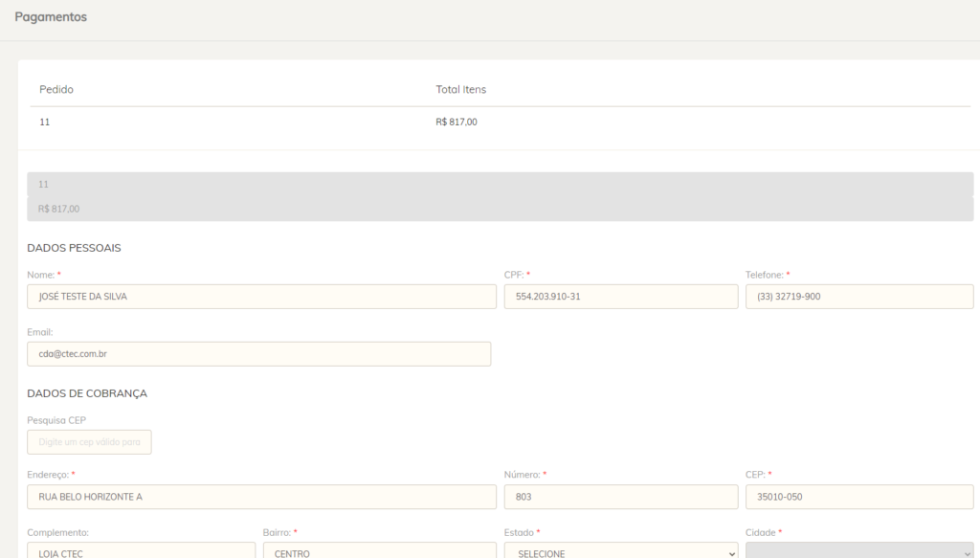Click the disabled gray R$ 817,00 field
980x558 pixels.
click(500, 209)
